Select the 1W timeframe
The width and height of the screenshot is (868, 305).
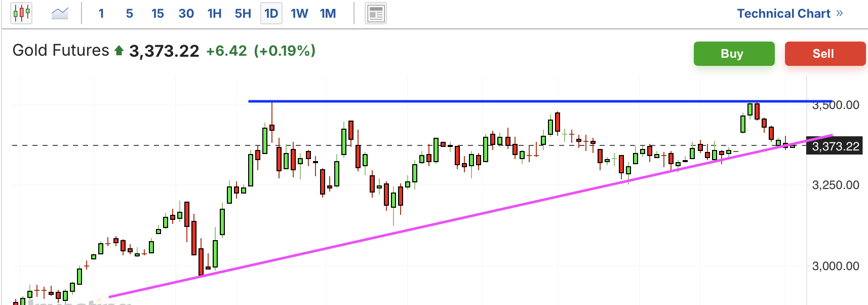tap(299, 13)
